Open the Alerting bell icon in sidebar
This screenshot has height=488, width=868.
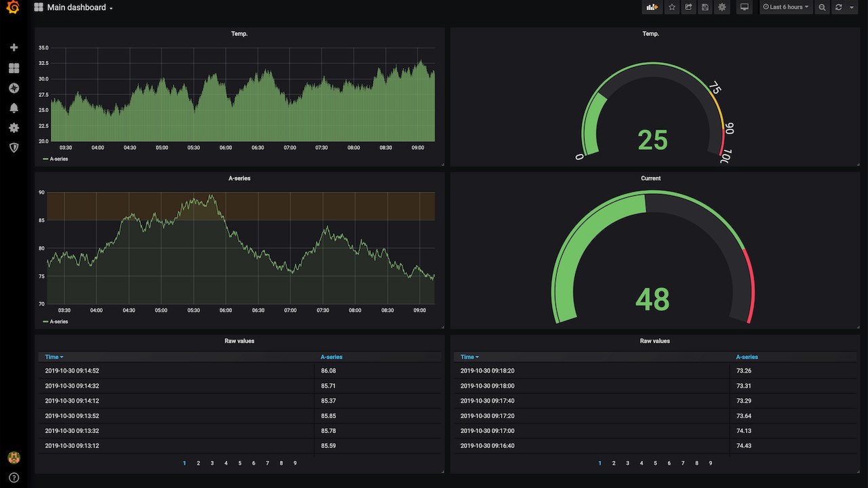[x=14, y=108]
